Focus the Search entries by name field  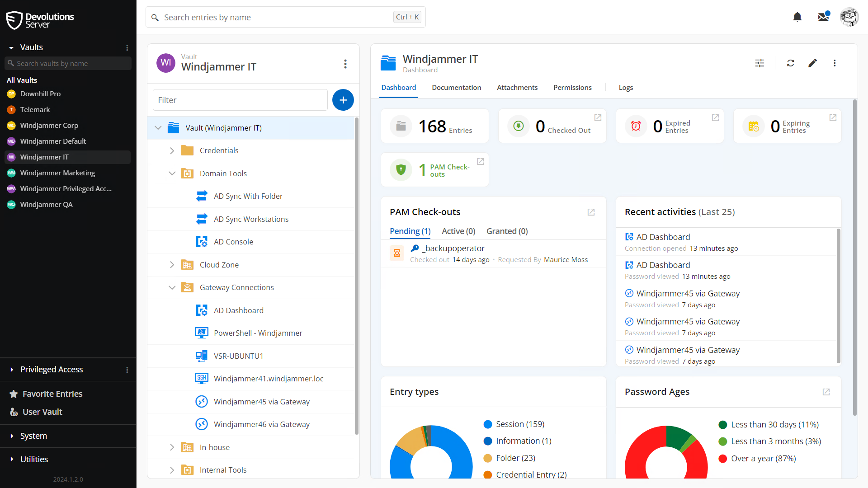pyautogui.click(x=286, y=17)
